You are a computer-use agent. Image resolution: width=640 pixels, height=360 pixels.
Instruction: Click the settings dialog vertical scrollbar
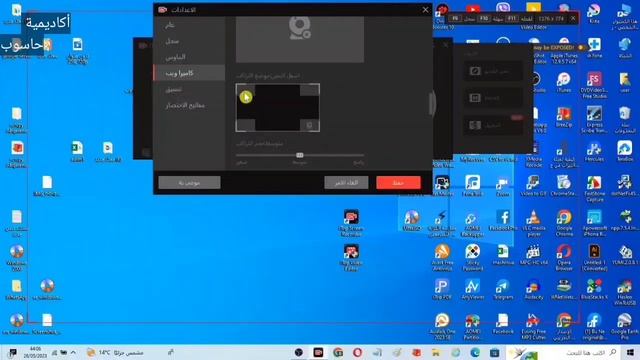tap(431, 103)
